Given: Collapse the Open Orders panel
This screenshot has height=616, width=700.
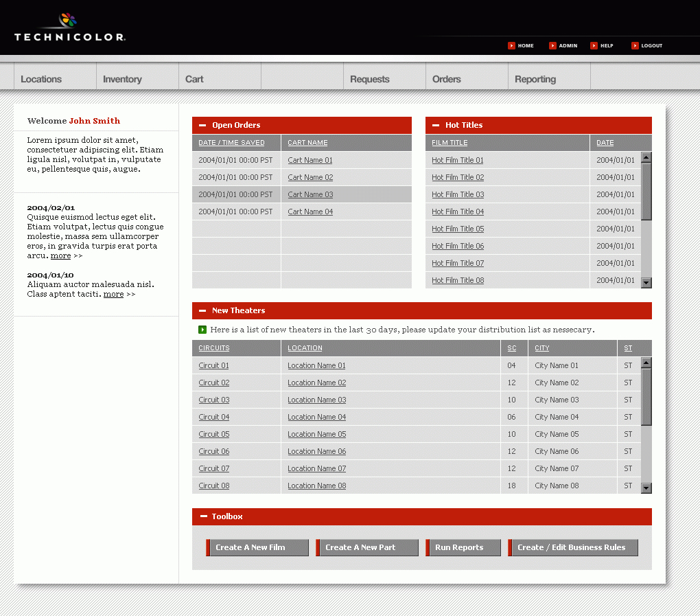Looking at the screenshot, I should 202,126.
